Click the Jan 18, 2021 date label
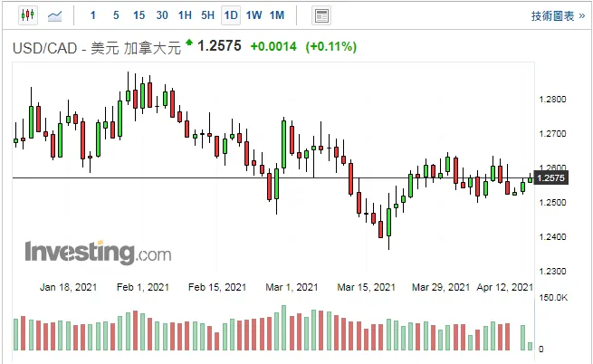593x364 pixels. click(x=68, y=287)
